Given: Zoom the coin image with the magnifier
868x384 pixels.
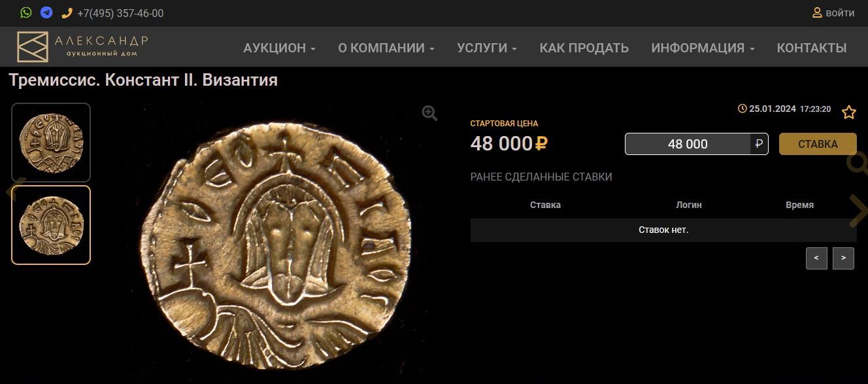Looking at the screenshot, I should [429, 113].
